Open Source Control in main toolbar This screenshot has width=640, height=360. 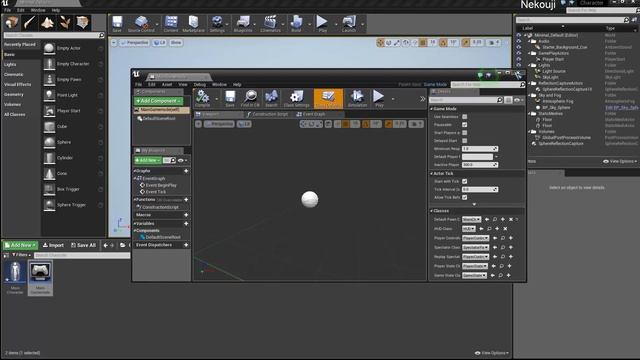pos(141,24)
